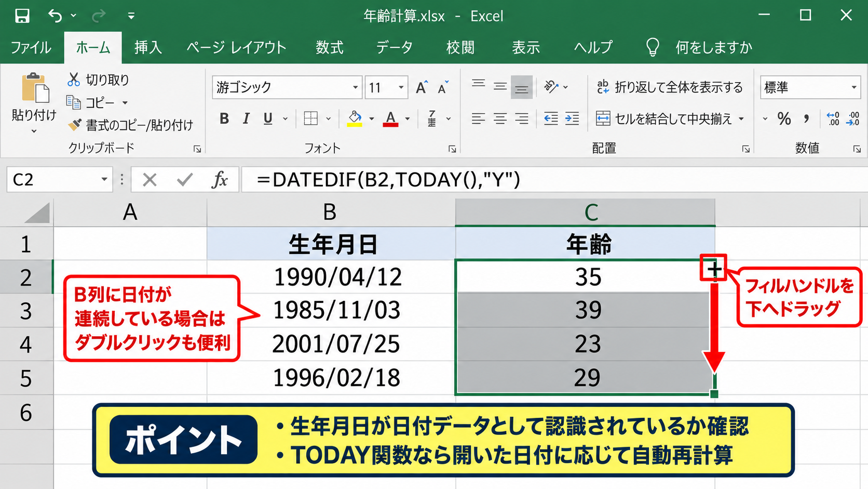Image resolution: width=868 pixels, height=489 pixels.
Task: Decrease font size with small A icon
Action: 443,88
